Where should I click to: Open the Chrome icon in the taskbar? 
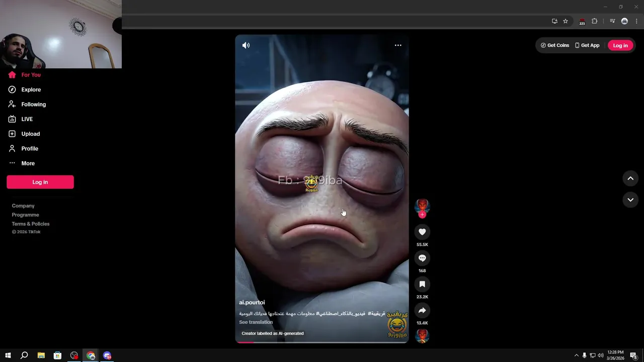[x=91, y=355]
